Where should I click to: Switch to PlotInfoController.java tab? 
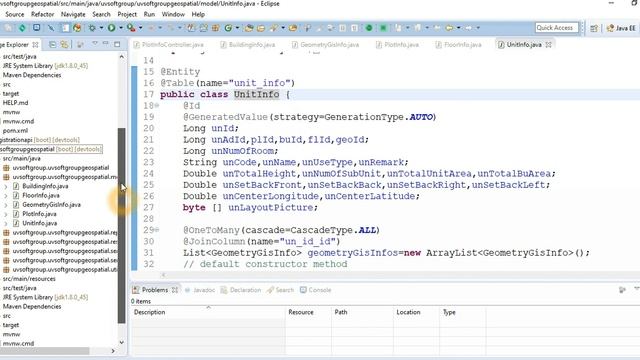coord(169,44)
